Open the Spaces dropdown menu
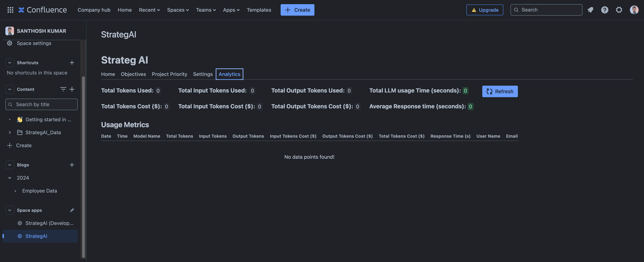Viewport: 644px width, 262px height. [178, 10]
